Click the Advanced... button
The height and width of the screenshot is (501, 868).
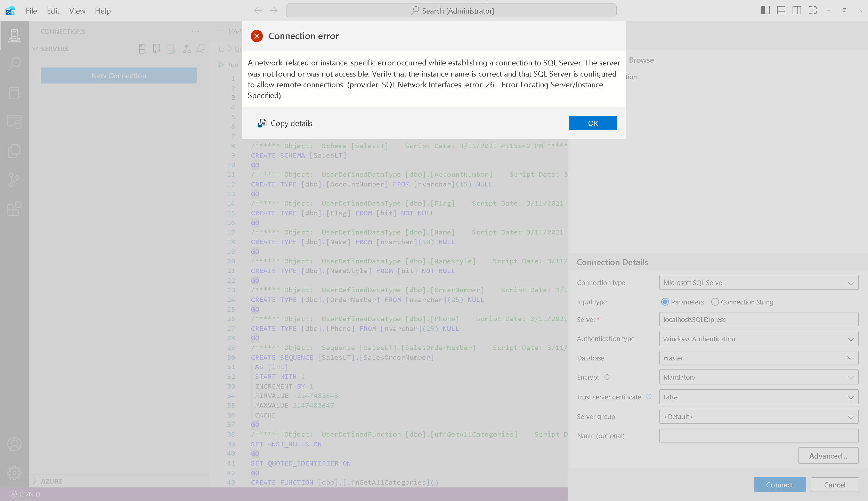(x=828, y=456)
